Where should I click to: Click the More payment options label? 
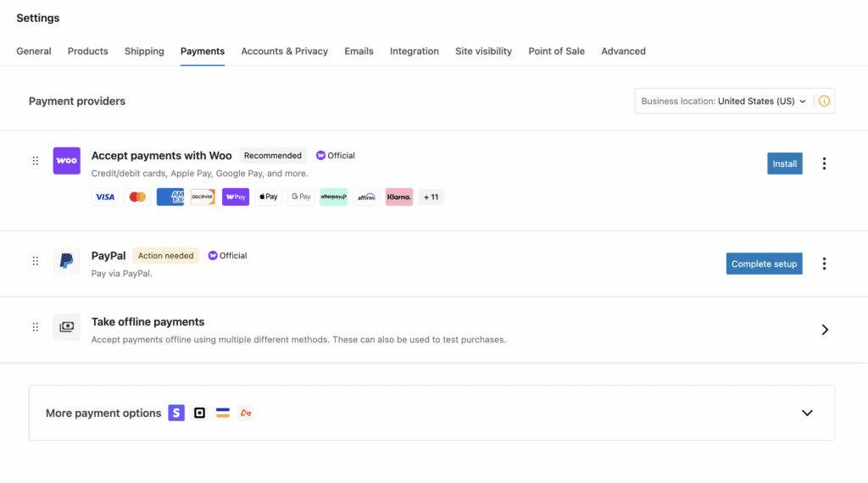tap(103, 414)
